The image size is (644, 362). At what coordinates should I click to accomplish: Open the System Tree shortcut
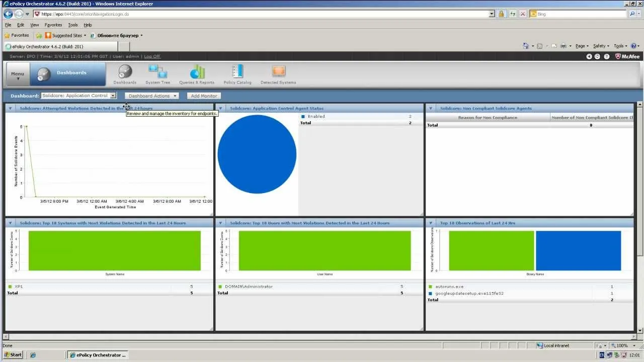(x=158, y=74)
